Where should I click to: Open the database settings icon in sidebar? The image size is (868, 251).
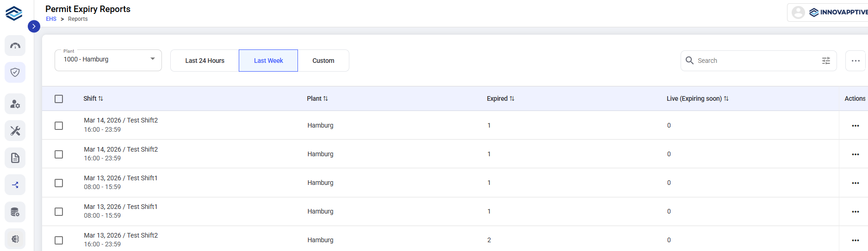click(15, 212)
